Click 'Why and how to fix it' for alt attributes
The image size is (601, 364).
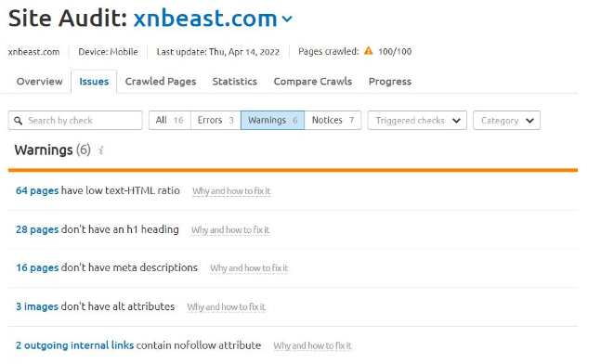coord(226,307)
